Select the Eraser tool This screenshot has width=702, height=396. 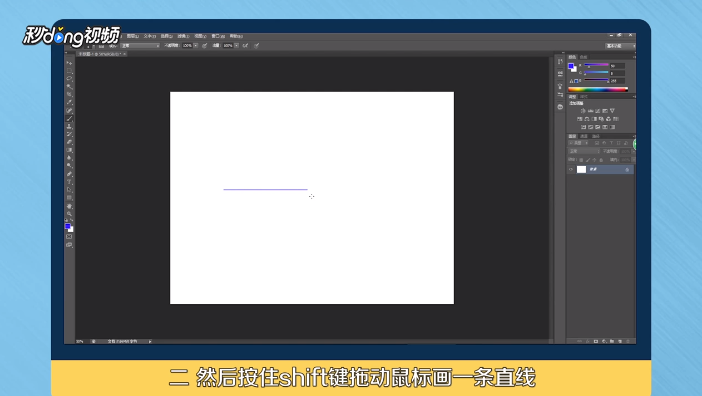coord(69,142)
